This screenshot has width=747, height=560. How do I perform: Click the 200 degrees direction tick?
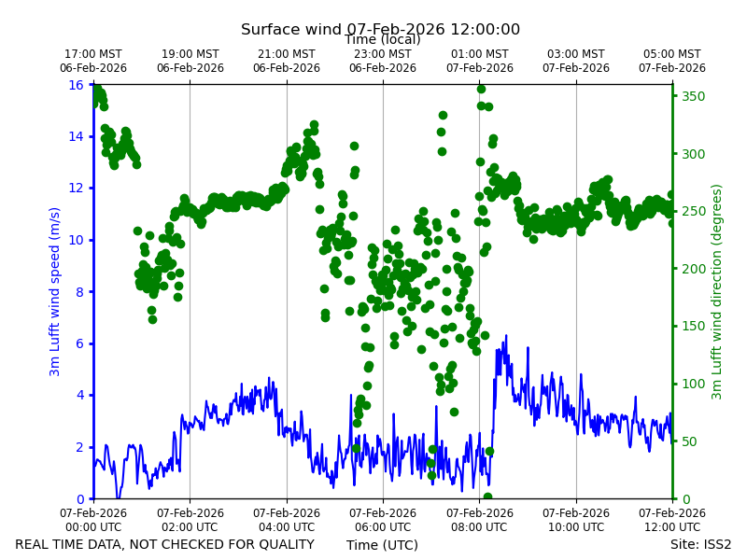pos(693,269)
